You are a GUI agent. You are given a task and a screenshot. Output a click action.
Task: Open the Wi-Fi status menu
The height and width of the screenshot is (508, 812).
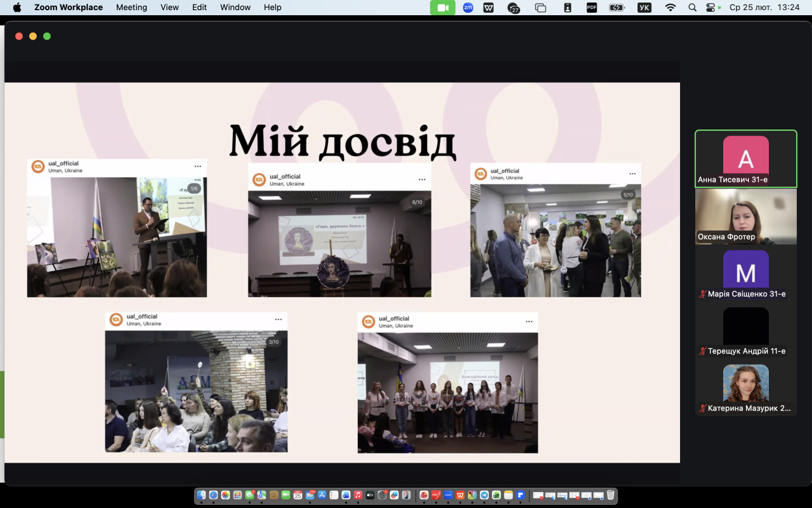pyautogui.click(x=670, y=8)
